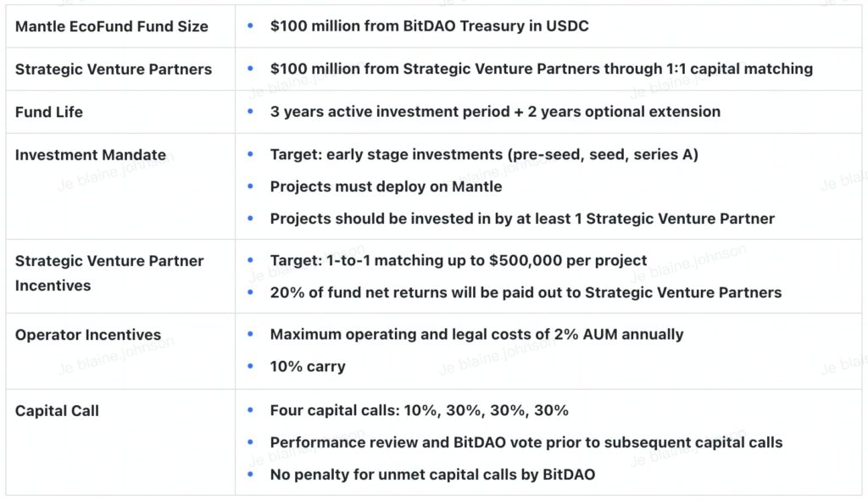Screen dimensions: 868x500
Task: Select the early stage investments target line
Action: point(484,155)
